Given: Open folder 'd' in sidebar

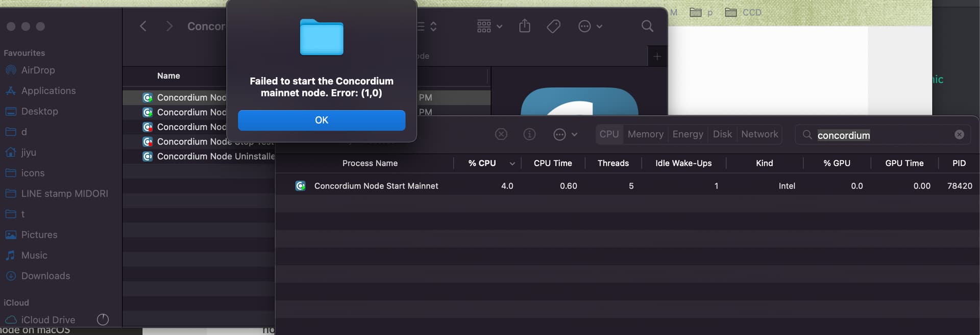Looking at the screenshot, I should [16, 132].
